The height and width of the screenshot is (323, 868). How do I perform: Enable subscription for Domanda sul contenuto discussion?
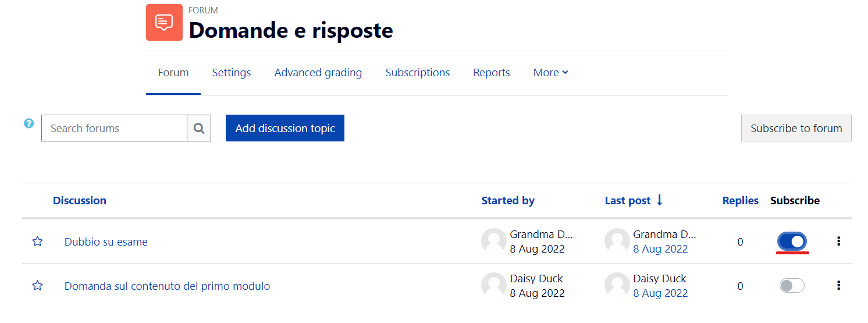[x=792, y=285]
